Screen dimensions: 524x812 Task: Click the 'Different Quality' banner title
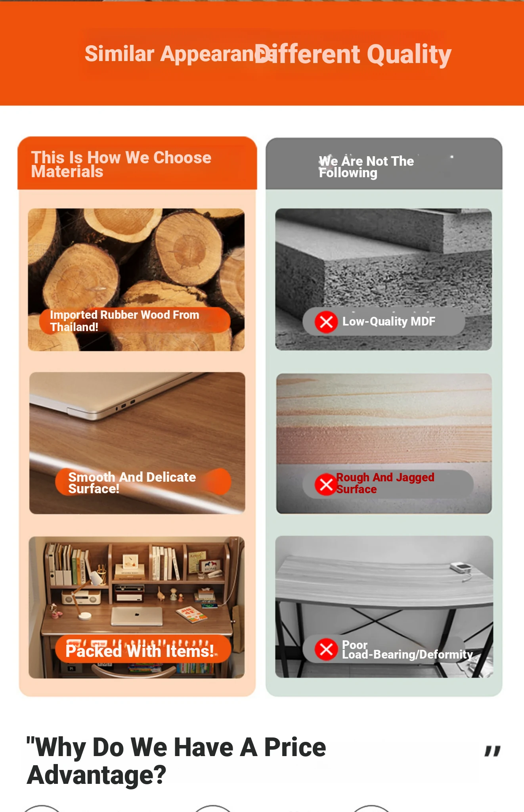(353, 54)
